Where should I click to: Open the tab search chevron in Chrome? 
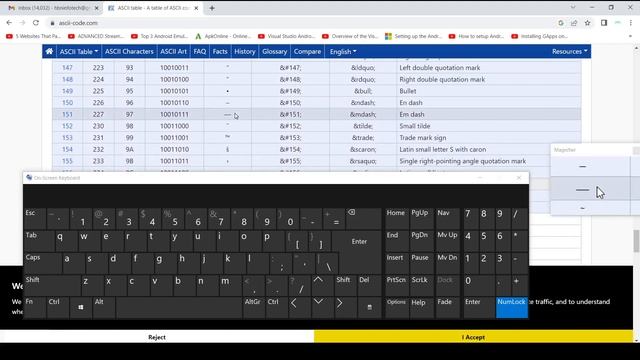pyautogui.click(x=573, y=7)
